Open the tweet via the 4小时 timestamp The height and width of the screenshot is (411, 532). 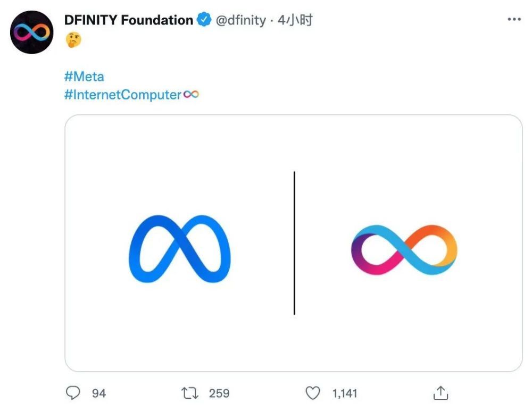coord(295,20)
